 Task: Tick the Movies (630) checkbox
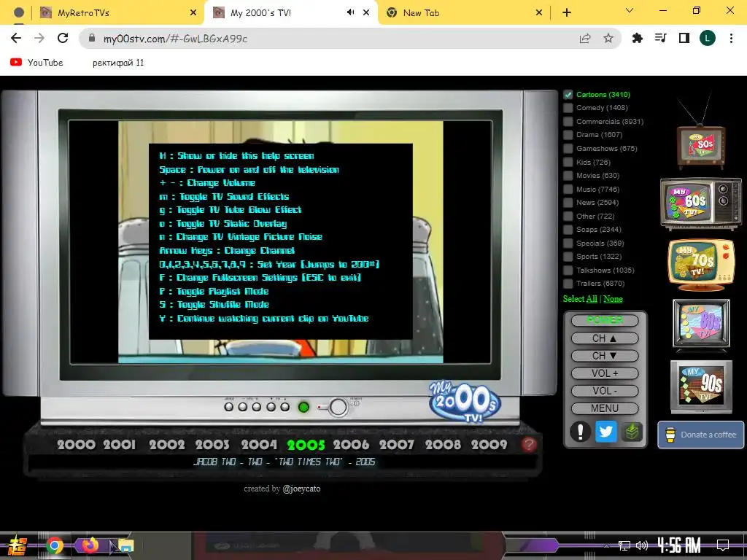pos(568,176)
